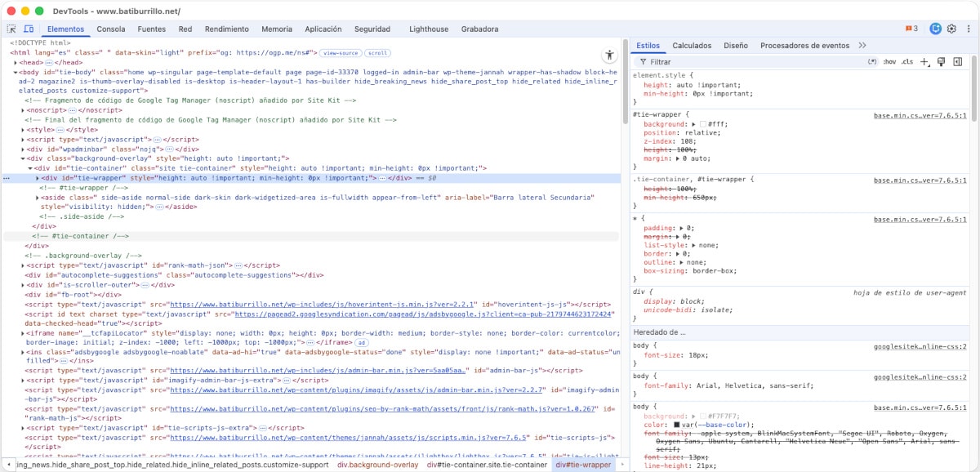Image resolution: width=980 pixels, height=472 pixels.
Task: Open color picker for #fff background swatch
Action: point(702,124)
